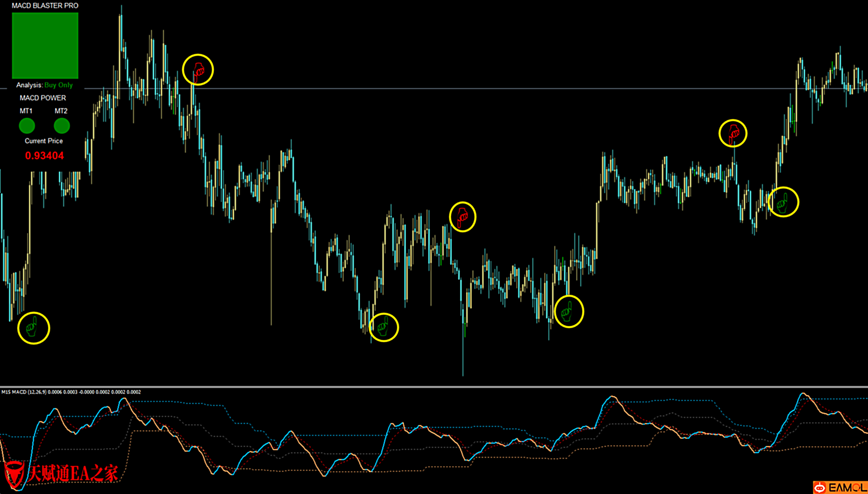Click the large green signal square
The height and width of the screenshot is (494, 868).
[45, 45]
